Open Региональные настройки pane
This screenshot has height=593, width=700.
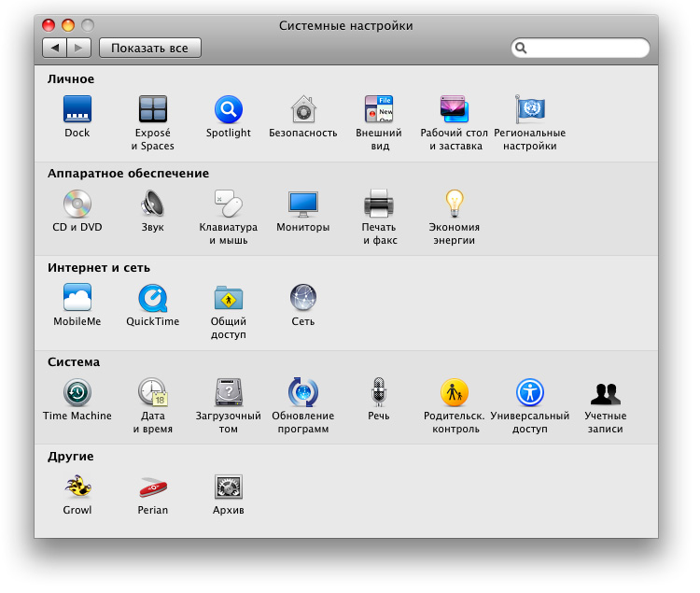pyautogui.click(x=530, y=109)
